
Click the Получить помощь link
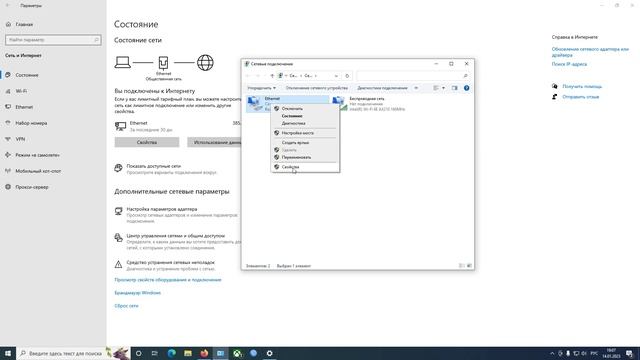pyautogui.click(x=582, y=86)
